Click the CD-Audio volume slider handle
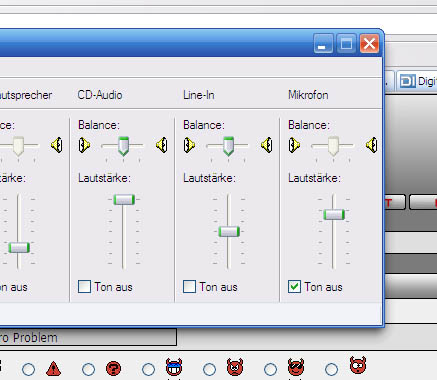The width and height of the screenshot is (437, 380). click(x=124, y=200)
